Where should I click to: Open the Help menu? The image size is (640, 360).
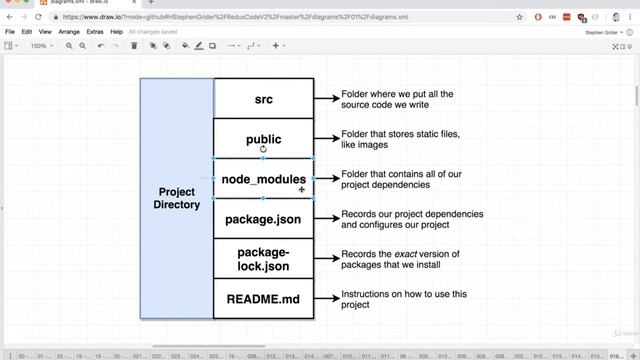[116, 32]
